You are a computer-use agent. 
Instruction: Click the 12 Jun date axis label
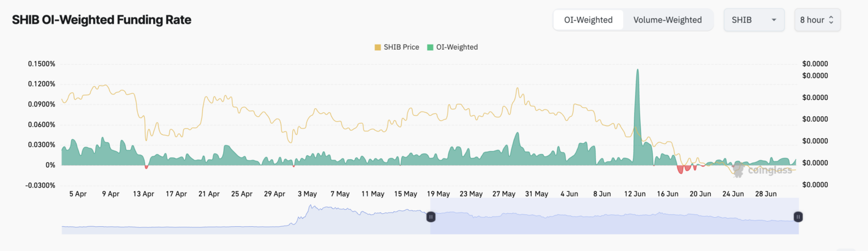pos(635,193)
